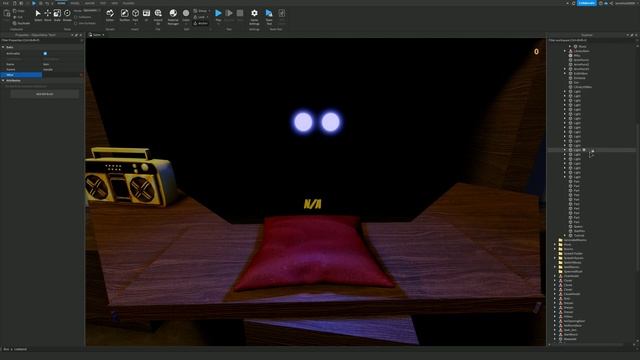Click Copy in the clipboard group
This screenshot has width=640, height=360.
pos(18,11)
